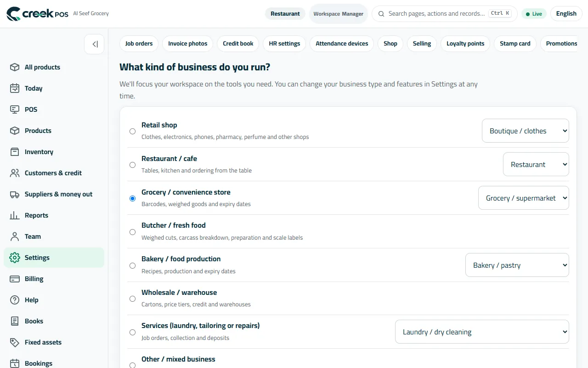Click the Reports bar chart icon
The height and width of the screenshot is (368, 588).
15,215
